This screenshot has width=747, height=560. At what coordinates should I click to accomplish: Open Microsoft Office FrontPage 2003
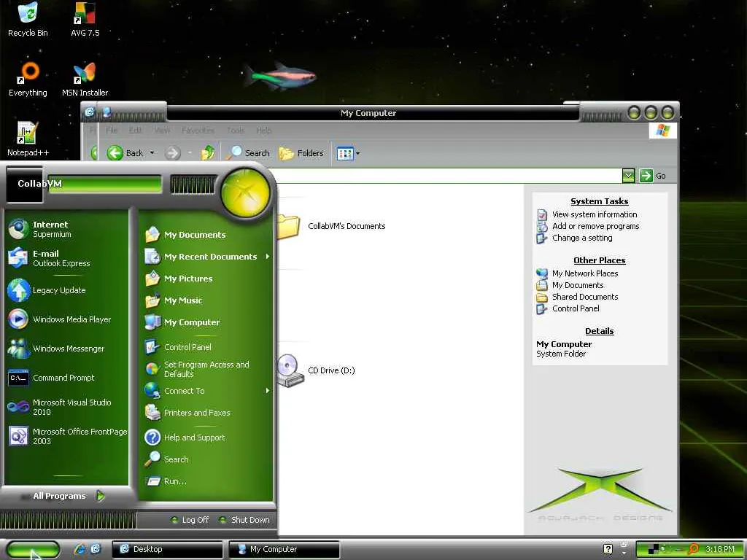(66, 436)
